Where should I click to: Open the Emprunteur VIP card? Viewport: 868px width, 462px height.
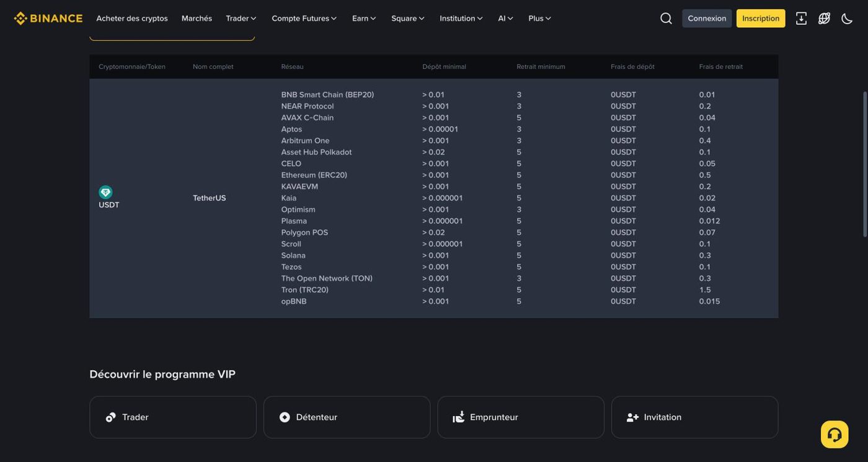tap(521, 417)
